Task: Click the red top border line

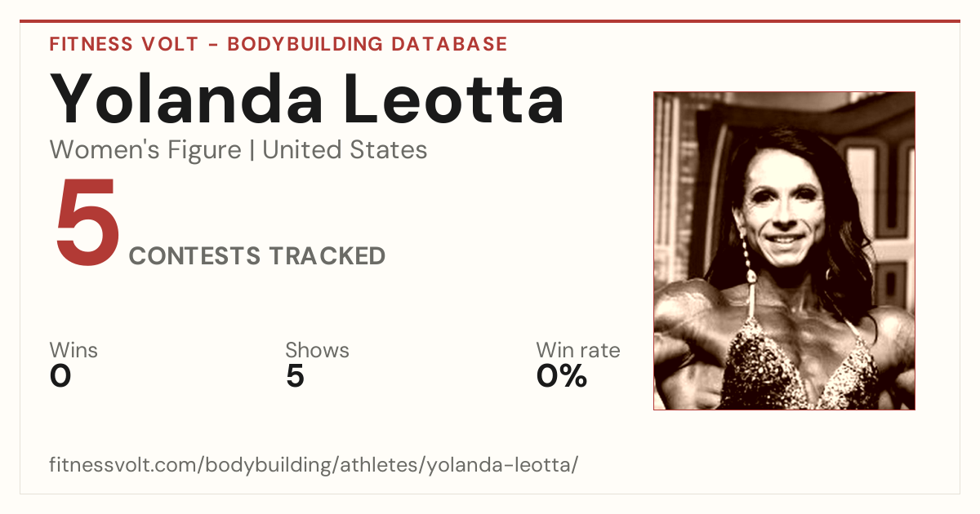Action: coord(490,21)
